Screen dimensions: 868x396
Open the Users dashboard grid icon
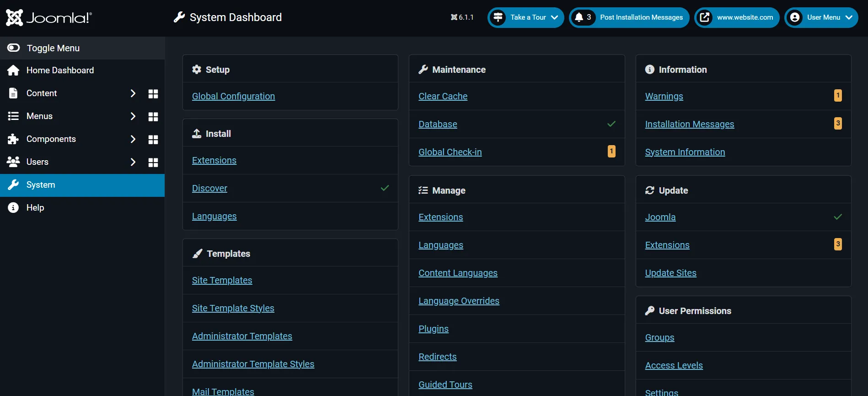pos(153,163)
